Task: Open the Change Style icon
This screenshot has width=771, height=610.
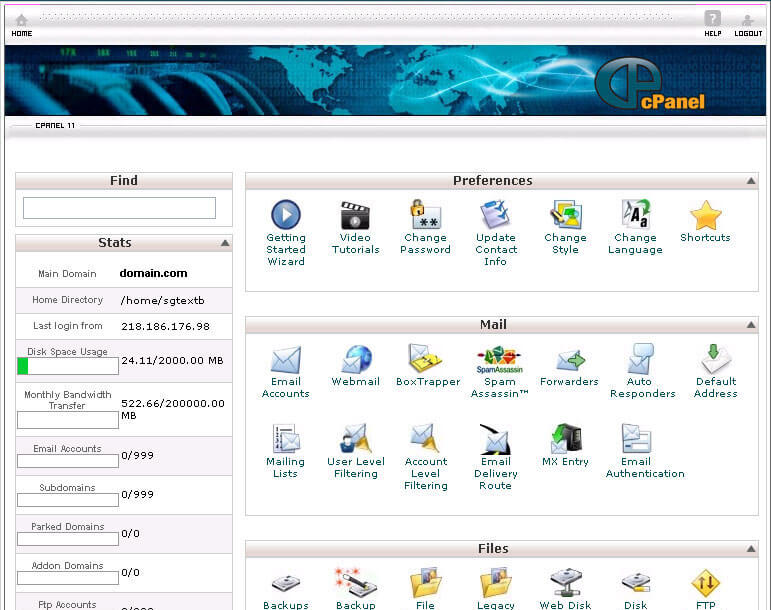Action: click(x=565, y=215)
